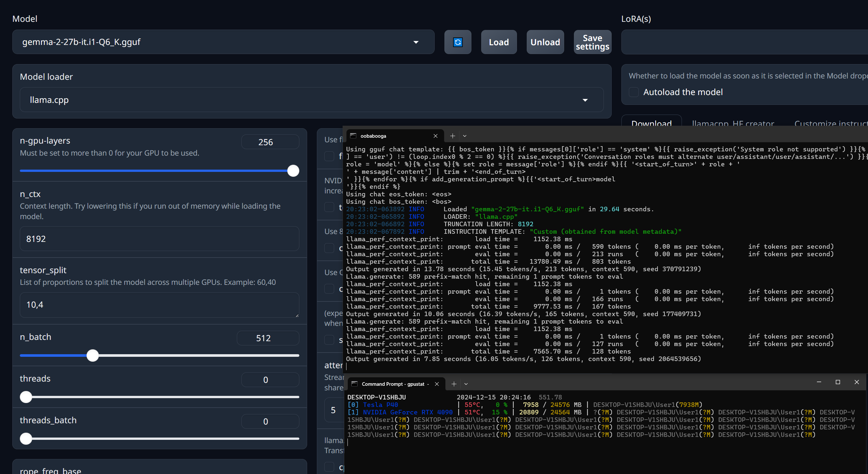
Task: Close the Command Prompt gpustat tab
Action: [437, 384]
